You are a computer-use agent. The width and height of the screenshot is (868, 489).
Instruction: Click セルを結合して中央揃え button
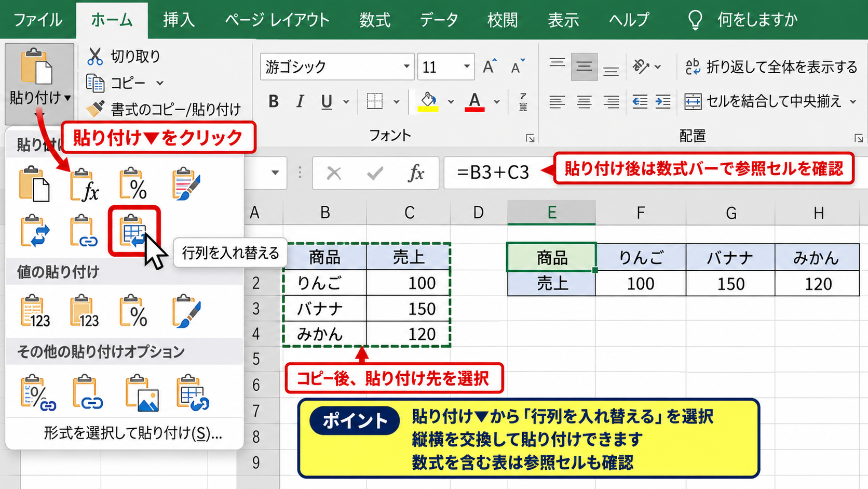[x=763, y=101]
